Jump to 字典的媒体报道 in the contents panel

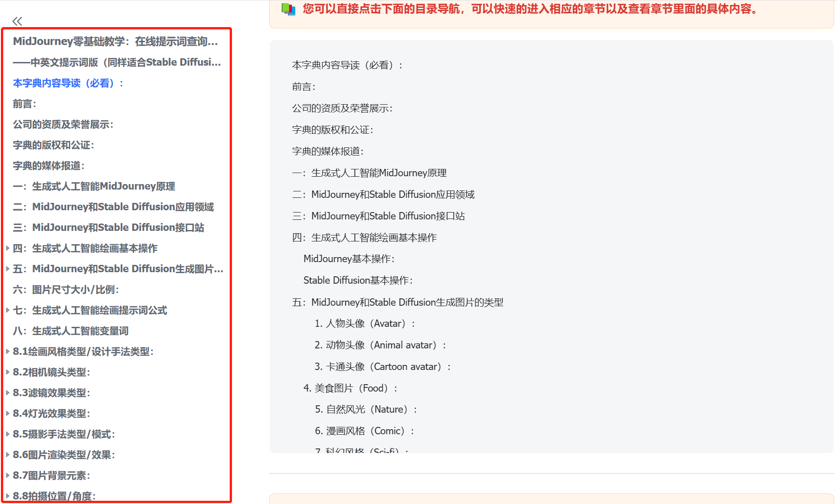[x=328, y=151]
